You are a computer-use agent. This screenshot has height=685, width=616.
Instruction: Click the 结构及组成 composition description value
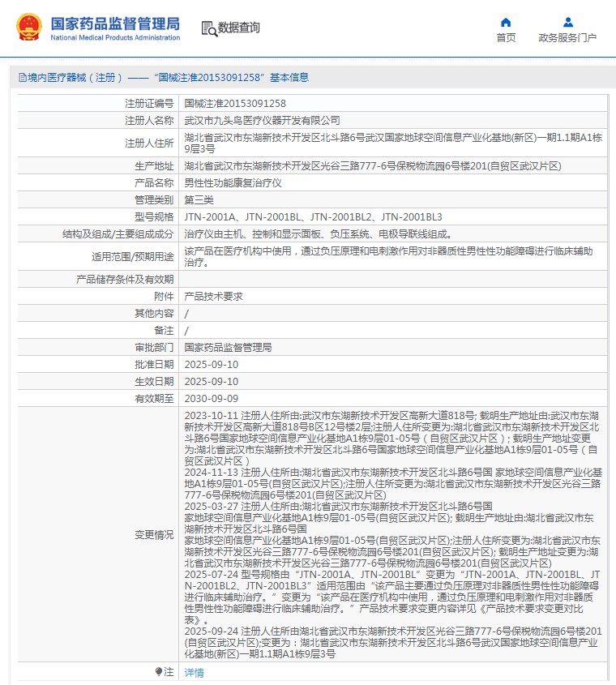tap(319, 234)
